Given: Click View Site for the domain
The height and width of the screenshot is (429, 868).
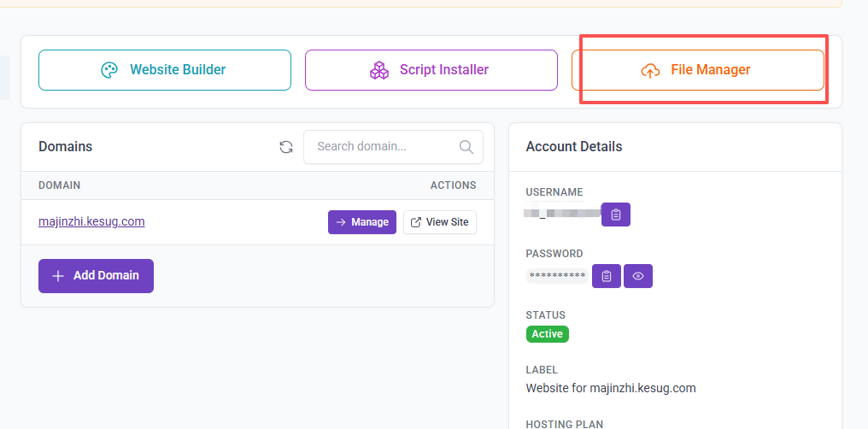Looking at the screenshot, I should (439, 222).
